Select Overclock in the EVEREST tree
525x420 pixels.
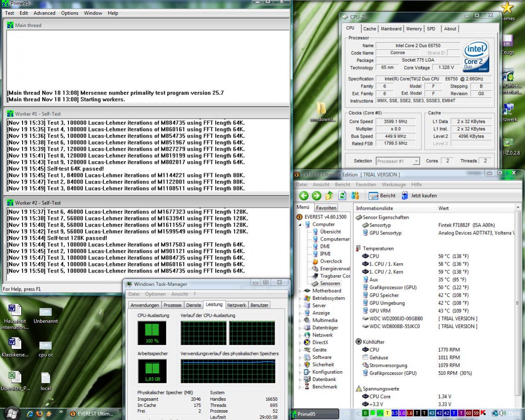(331, 261)
